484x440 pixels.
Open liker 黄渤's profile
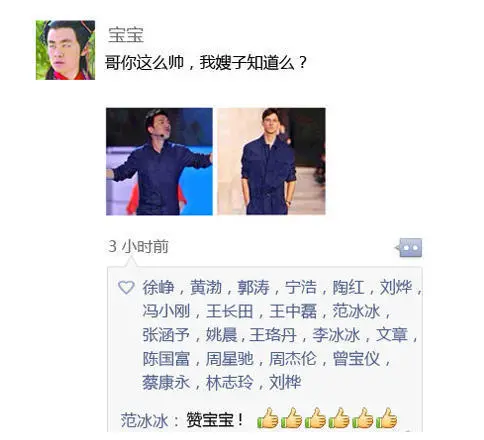point(206,287)
